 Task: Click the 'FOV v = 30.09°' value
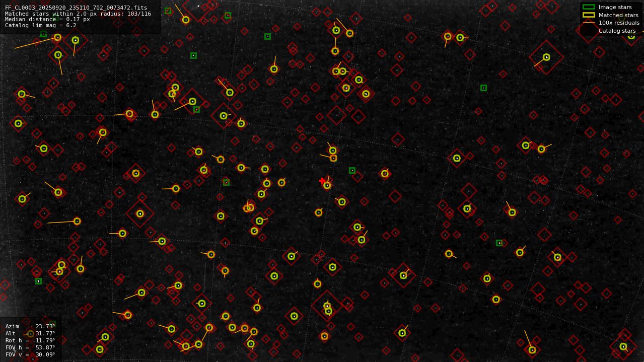pos(30,354)
